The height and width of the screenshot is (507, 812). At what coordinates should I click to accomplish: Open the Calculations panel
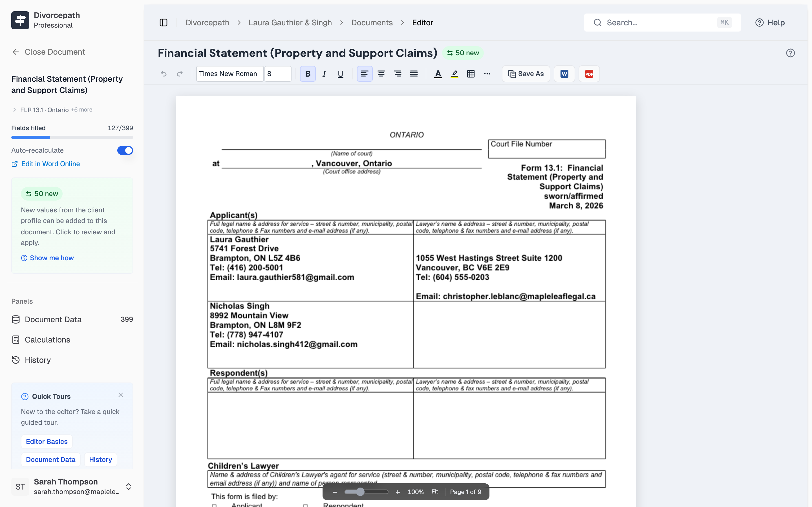coord(47,340)
